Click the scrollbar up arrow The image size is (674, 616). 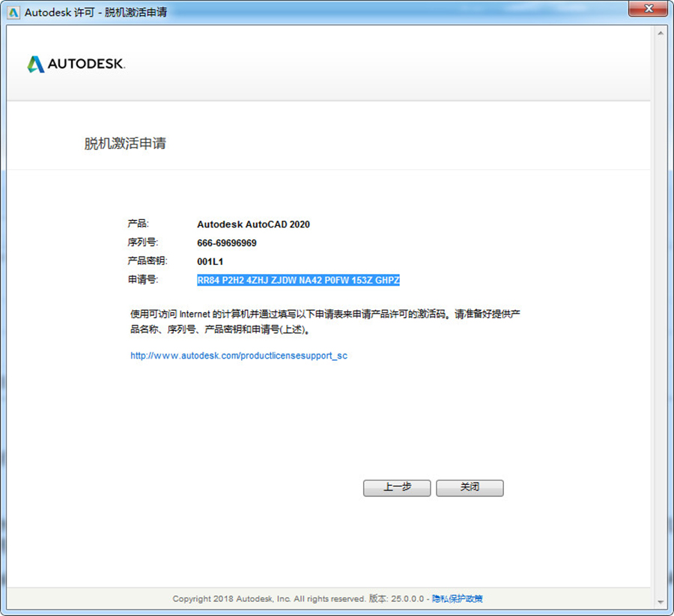tap(661, 33)
